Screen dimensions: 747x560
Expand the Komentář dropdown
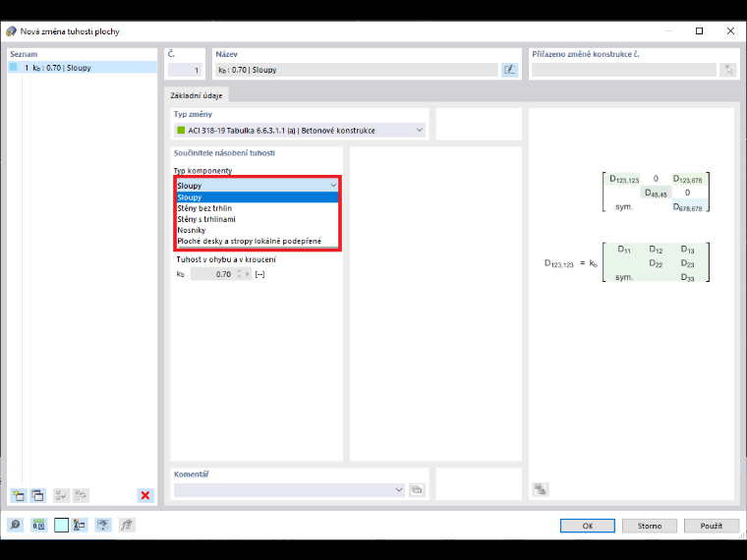[x=399, y=489]
